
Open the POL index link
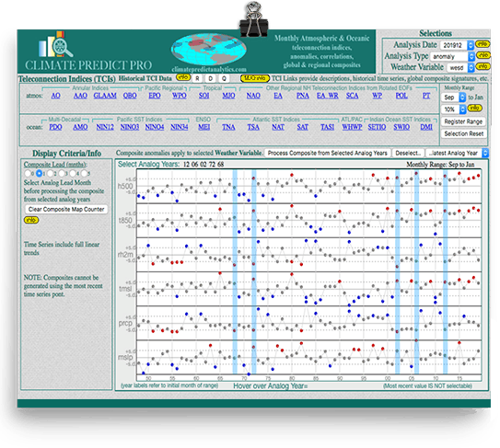pos(401,96)
